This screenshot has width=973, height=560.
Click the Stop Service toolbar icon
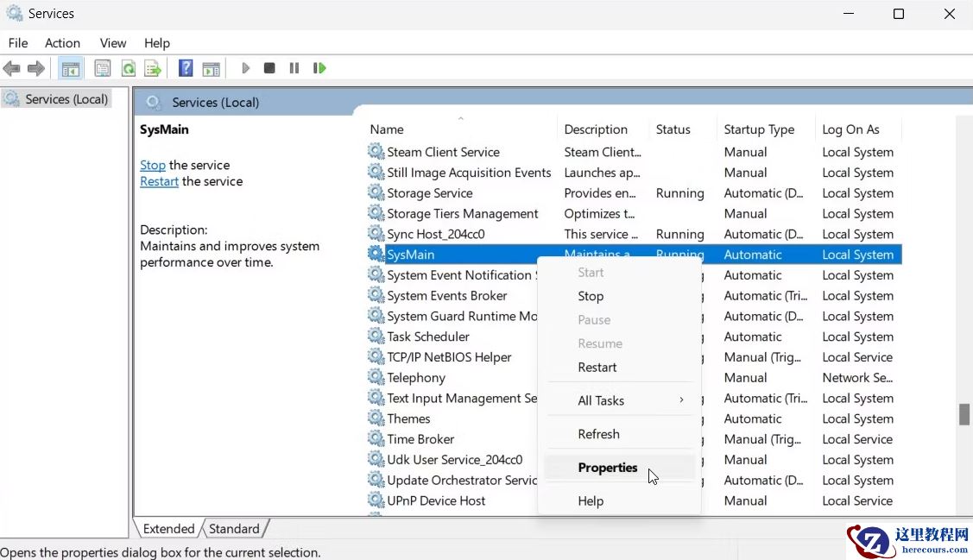pyautogui.click(x=269, y=67)
